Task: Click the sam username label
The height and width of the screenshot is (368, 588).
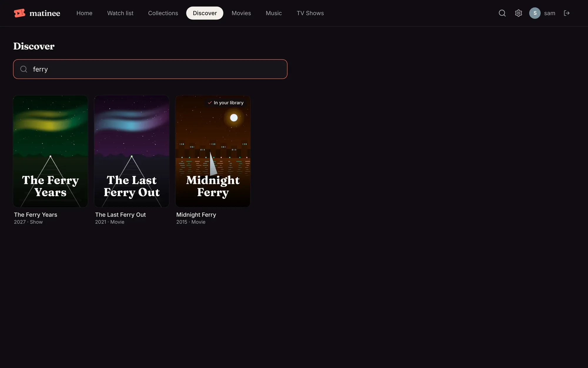Action: pos(549,13)
